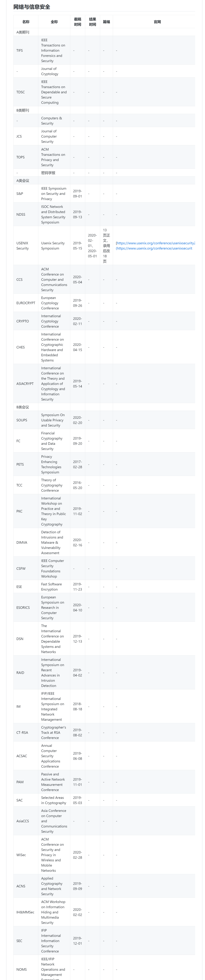Click the USENIX Security 篇幅 page-limit cell
This screenshot has height=980, width=205.
click(x=106, y=246)
